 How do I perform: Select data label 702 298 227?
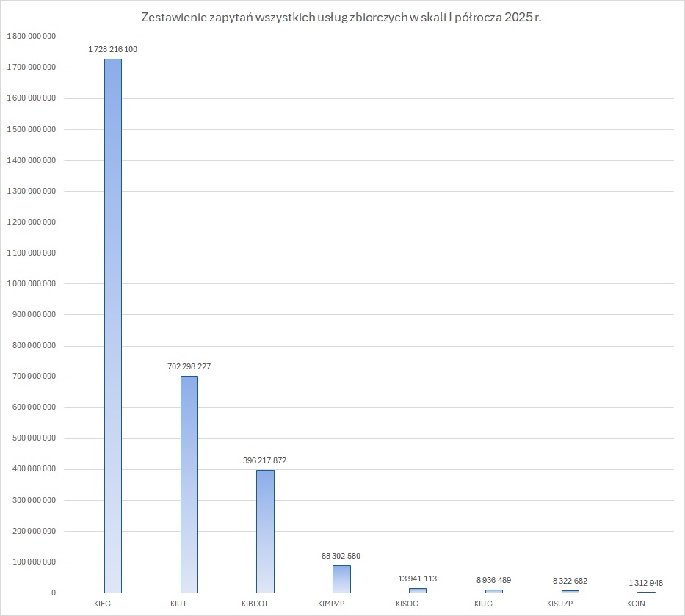pos(189,366)
